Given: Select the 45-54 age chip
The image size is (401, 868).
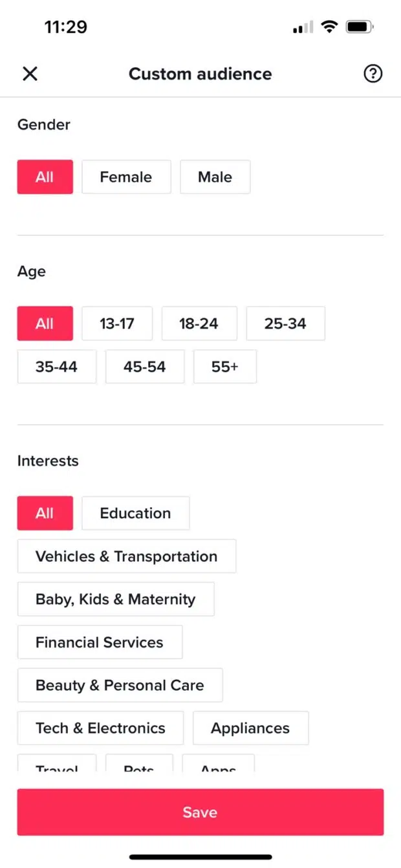Looking at the screenshot, I should (144, 367).
